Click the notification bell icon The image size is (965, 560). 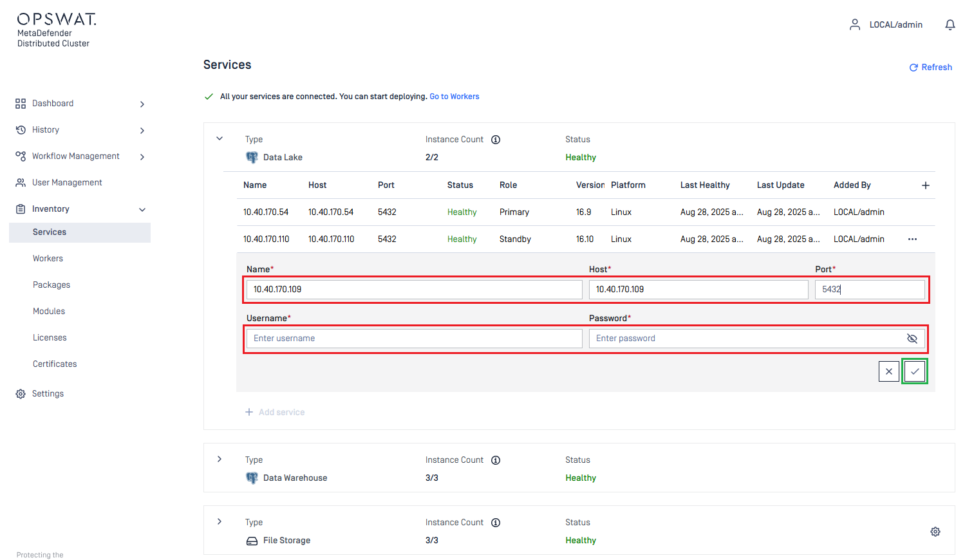click(950, 25)
